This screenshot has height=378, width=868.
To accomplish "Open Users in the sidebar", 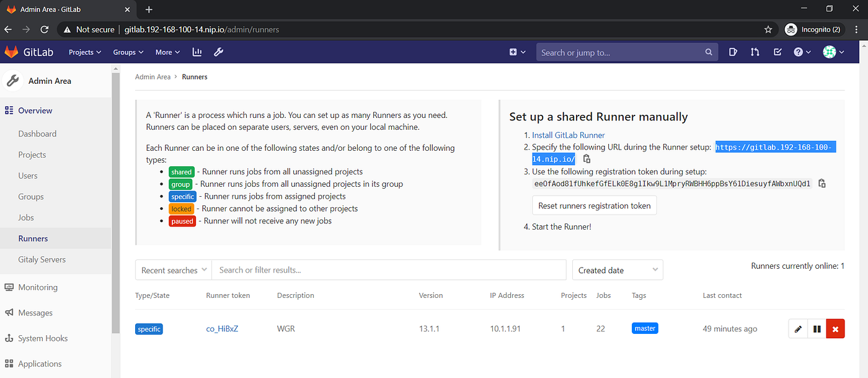I will point(28,176).
